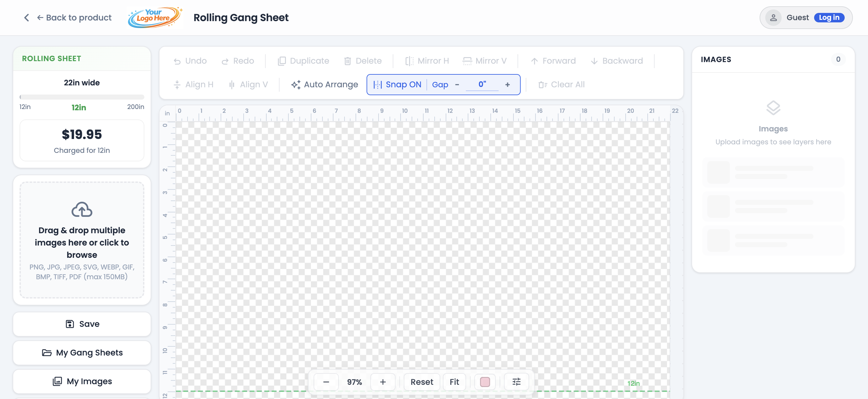Screen dimensions: 868x399
Task: Increase the gap with plus button
Action: [507, 84]
